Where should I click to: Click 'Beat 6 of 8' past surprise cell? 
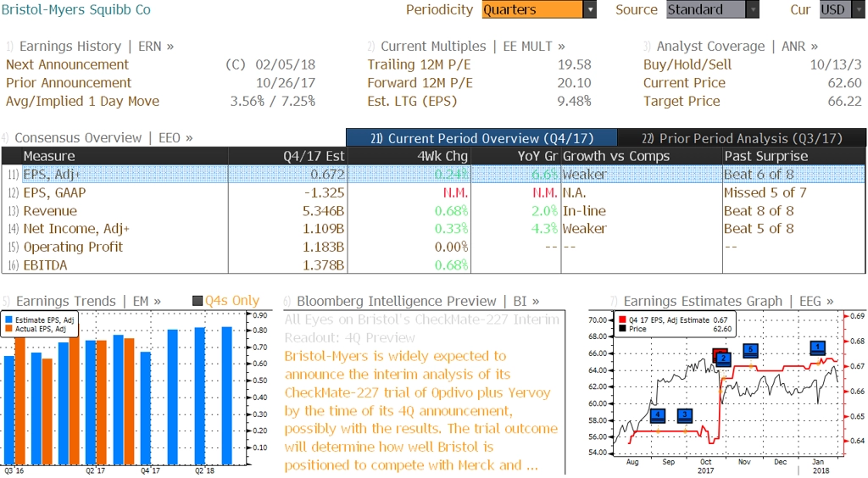[759, 175]
